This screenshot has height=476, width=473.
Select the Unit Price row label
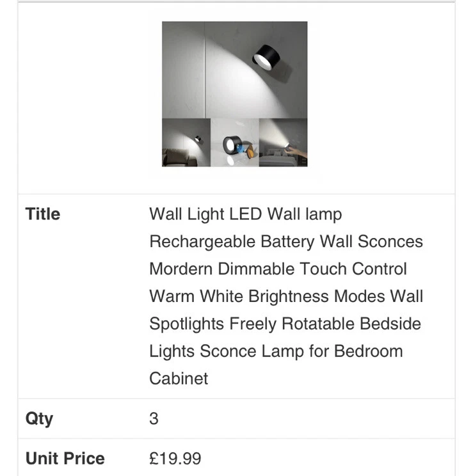point(65,458)
